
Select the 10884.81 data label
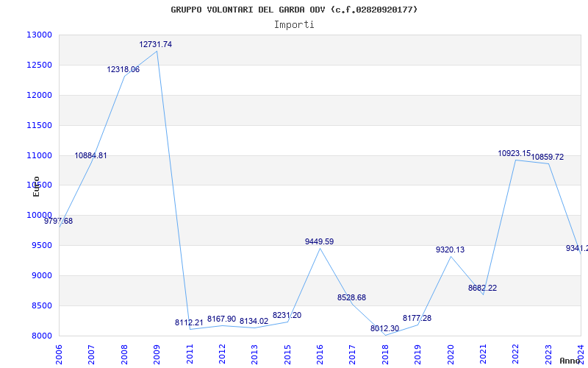coord(90,155)
